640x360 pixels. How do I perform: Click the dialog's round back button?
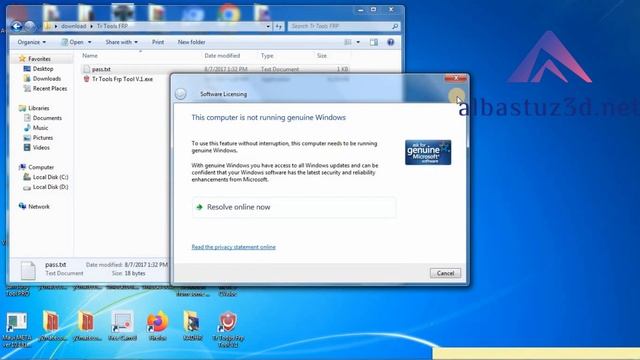pos(180,94)
